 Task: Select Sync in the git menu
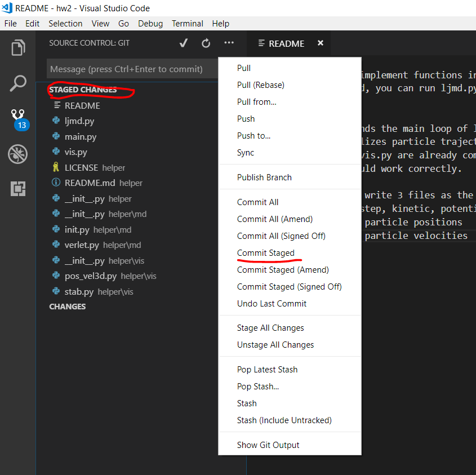click(x=290, y=153)
